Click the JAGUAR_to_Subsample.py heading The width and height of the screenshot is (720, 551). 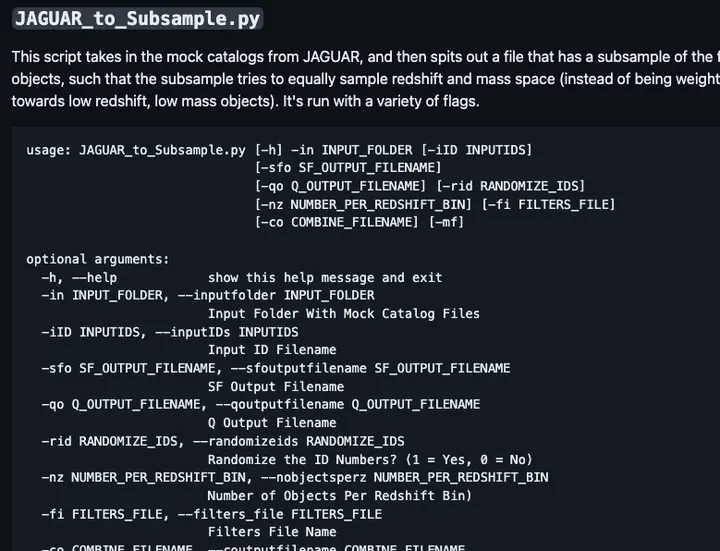click(137, 19)
